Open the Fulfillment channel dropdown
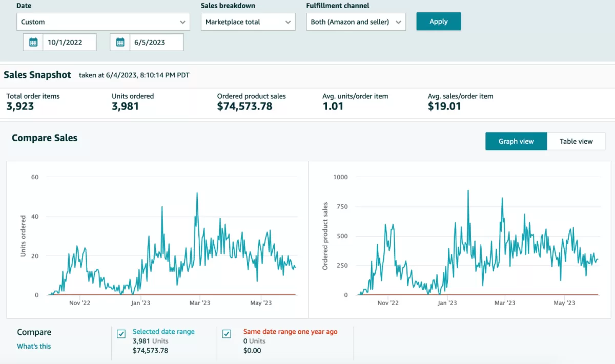 pos(356,22)
